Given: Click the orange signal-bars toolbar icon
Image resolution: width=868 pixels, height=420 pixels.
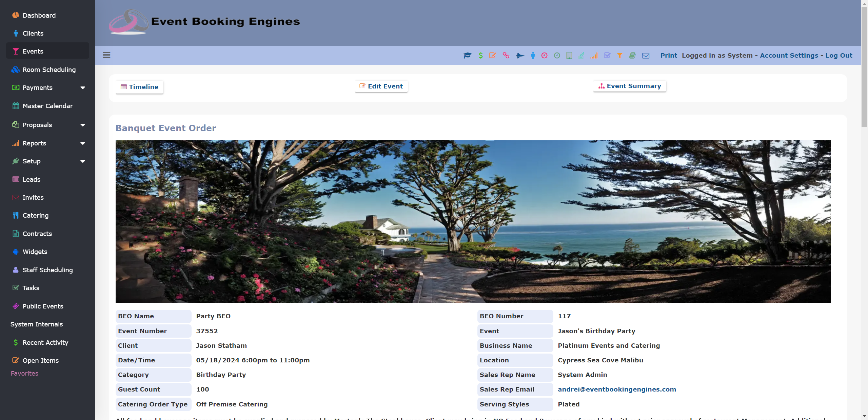Looking at the screenshot, I should [594, 55].
